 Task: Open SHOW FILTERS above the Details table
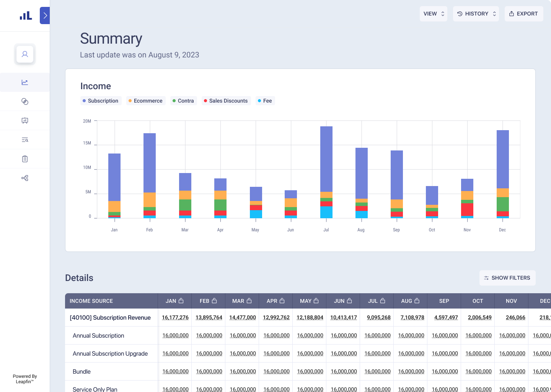pos(507,278)
